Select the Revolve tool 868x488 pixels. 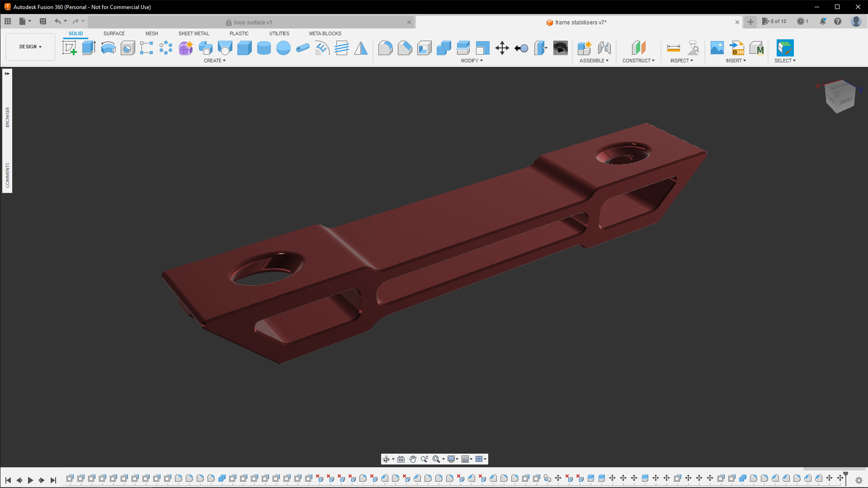108,48
